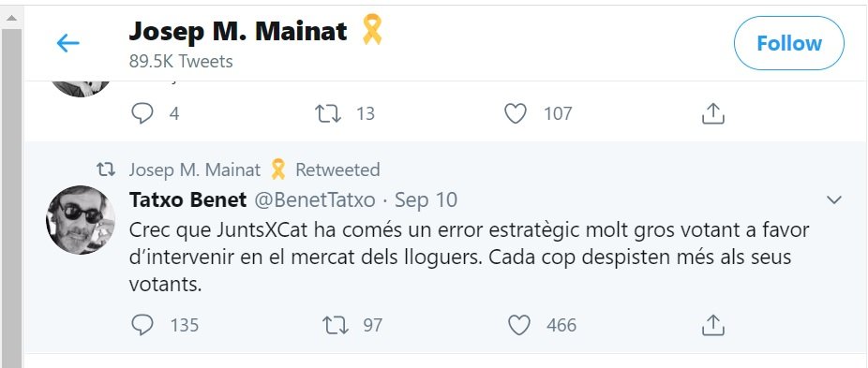Open Tatxo Benet display name link

[187, 199]
